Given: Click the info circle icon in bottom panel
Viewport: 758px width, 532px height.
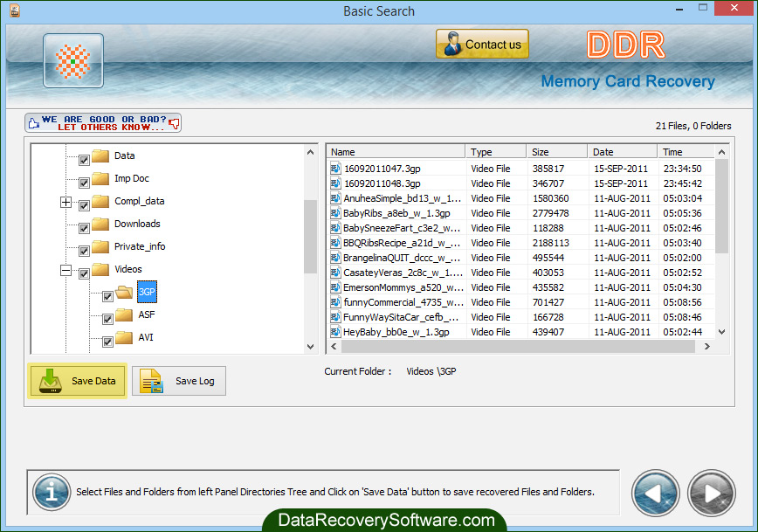Looking at the screenshot, I should 51,493.
